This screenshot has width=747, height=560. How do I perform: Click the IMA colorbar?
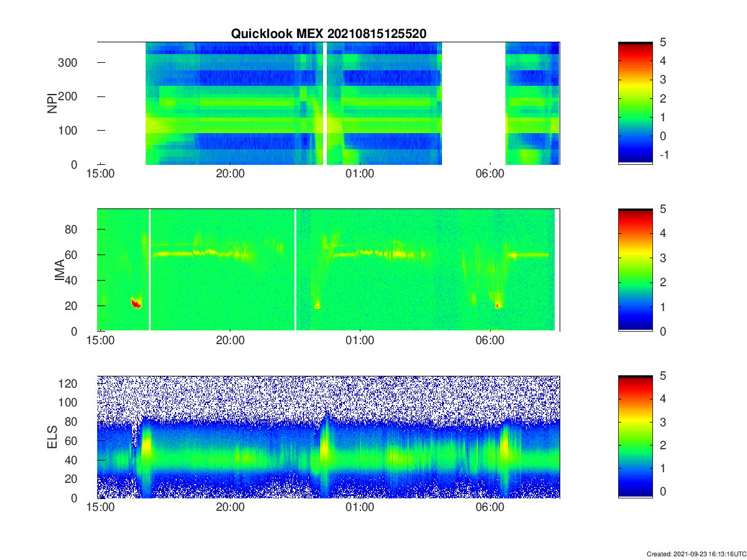636,270
